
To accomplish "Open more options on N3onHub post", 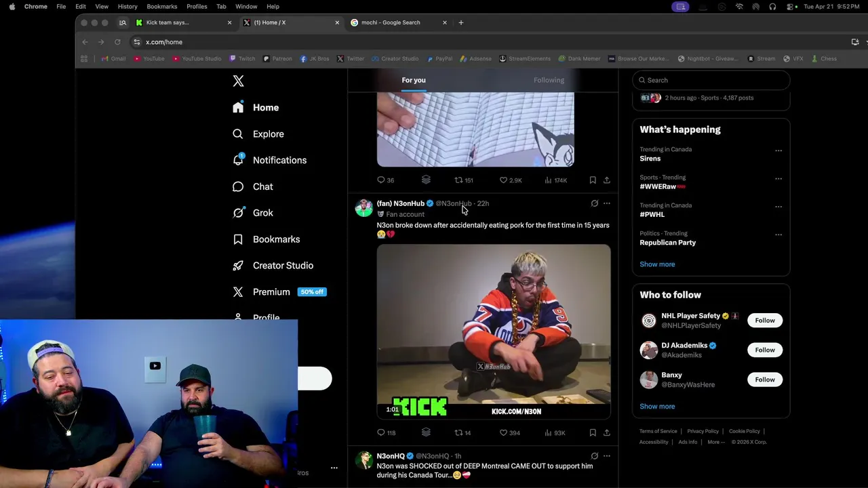I will [x=607, y=203].
